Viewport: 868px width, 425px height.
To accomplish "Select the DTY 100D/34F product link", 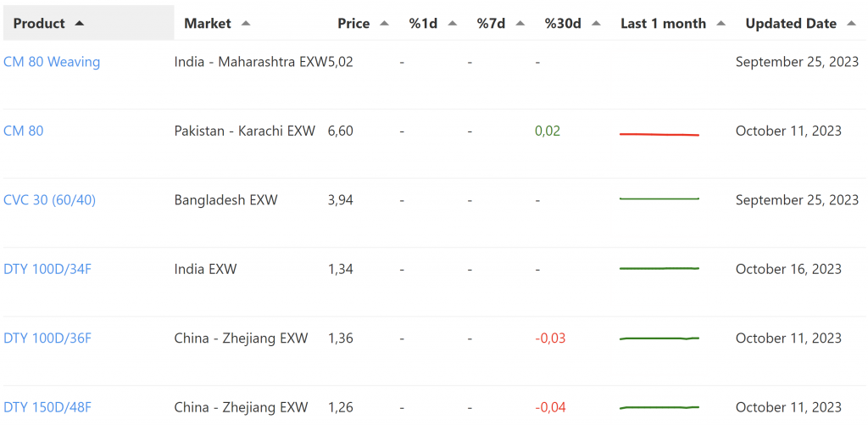I will [47, 269].
